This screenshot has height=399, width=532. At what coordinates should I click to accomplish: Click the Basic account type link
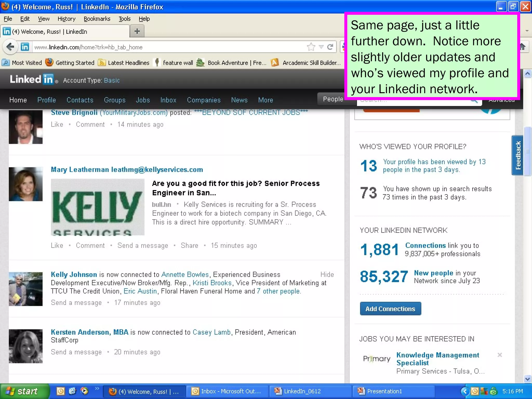click(112, 80)
